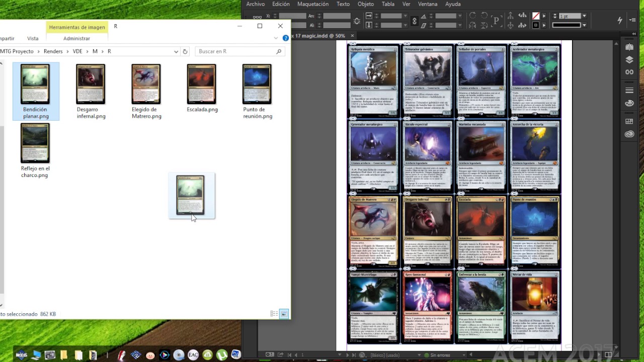644x362 pixels.
Task: Click the EAC icon in the dock
Action: [x=193, y=355]
